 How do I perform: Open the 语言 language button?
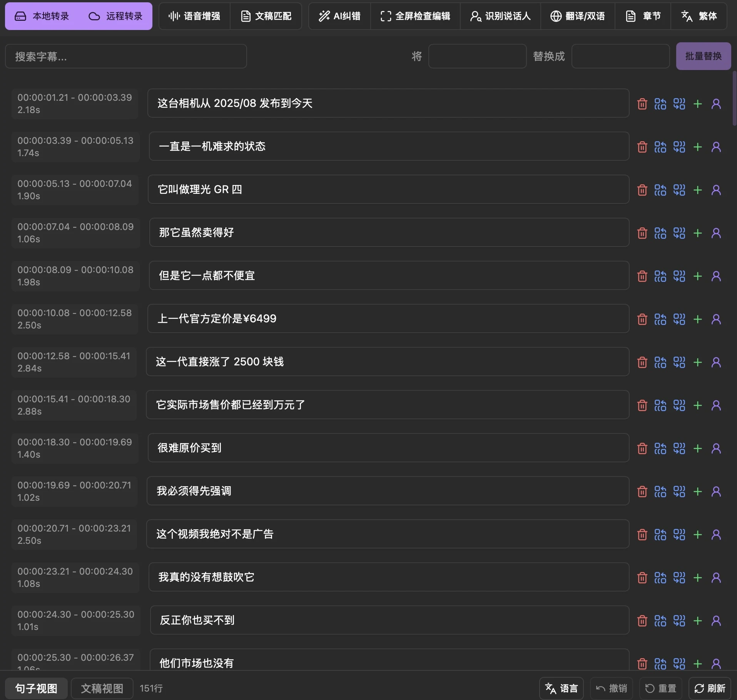(x=562, y=688)
